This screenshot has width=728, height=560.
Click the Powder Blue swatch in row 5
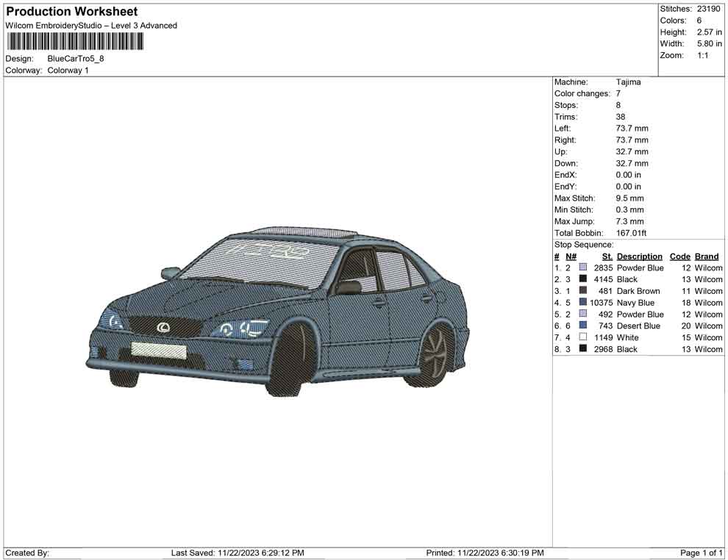tap(583, 314)
